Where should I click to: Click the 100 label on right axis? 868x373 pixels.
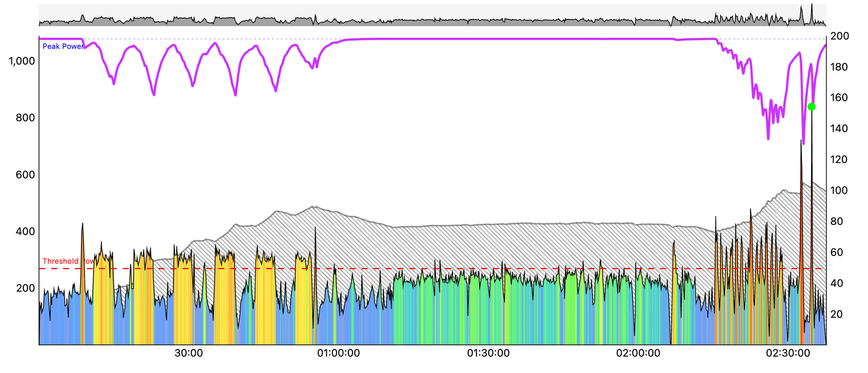[839, 190]
